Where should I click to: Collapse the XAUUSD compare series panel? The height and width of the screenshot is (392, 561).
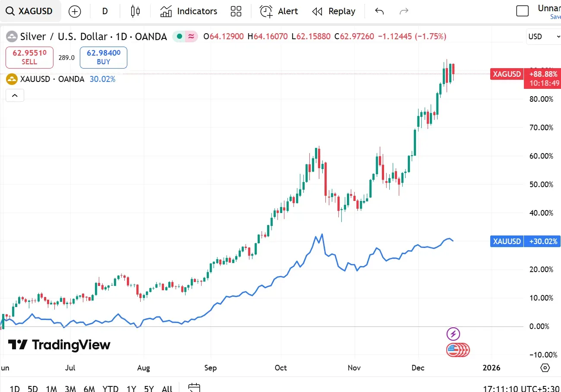[x=15, y=95]
